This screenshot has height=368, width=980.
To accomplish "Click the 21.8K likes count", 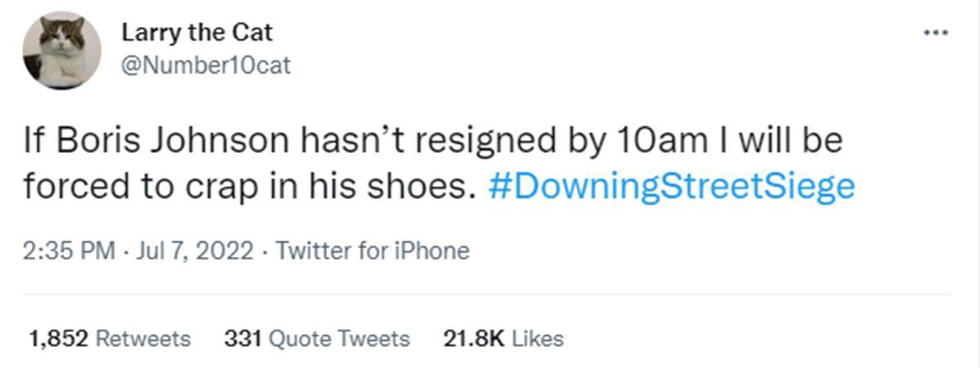I will tap(473, 339).
